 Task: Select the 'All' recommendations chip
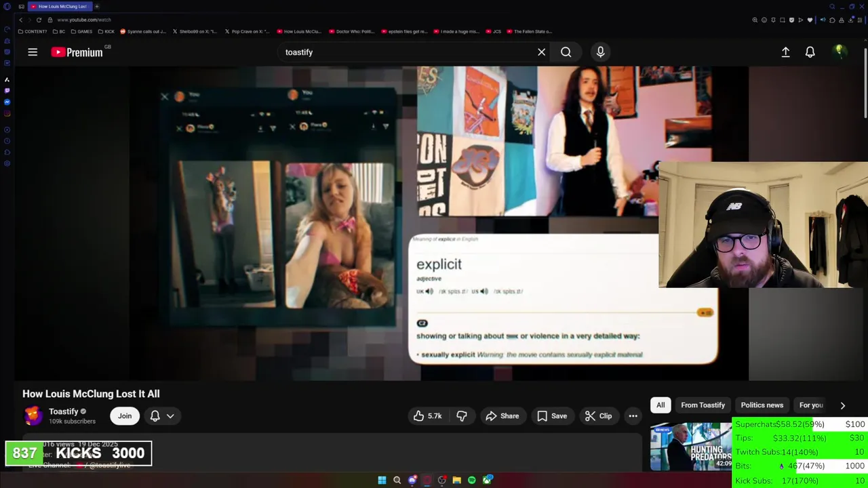tap(660, 405)
